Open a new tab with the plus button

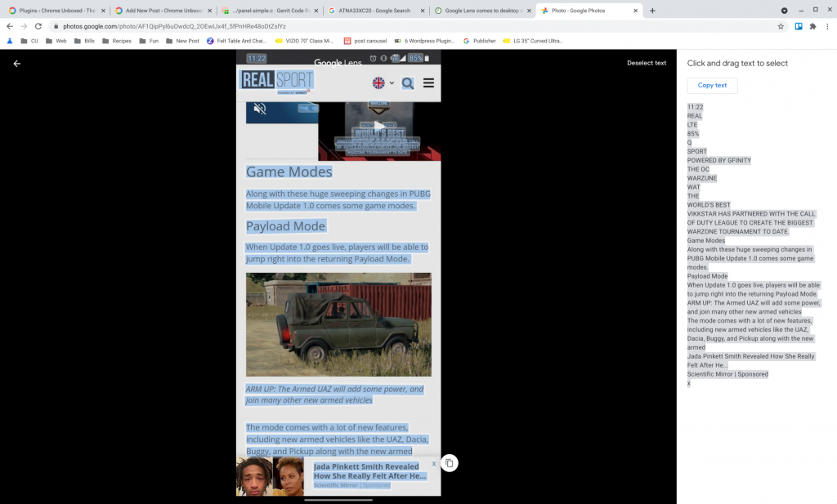click(x=652, y=11)
